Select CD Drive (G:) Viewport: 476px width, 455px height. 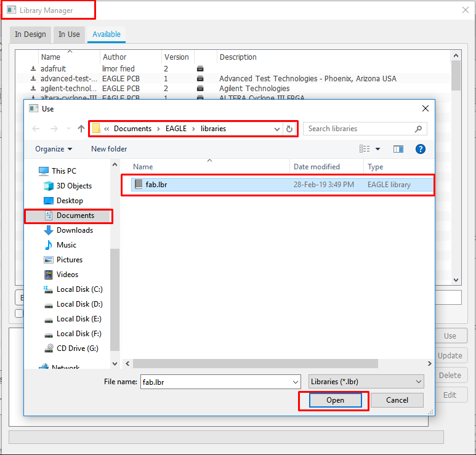click(x=71, y=348)
